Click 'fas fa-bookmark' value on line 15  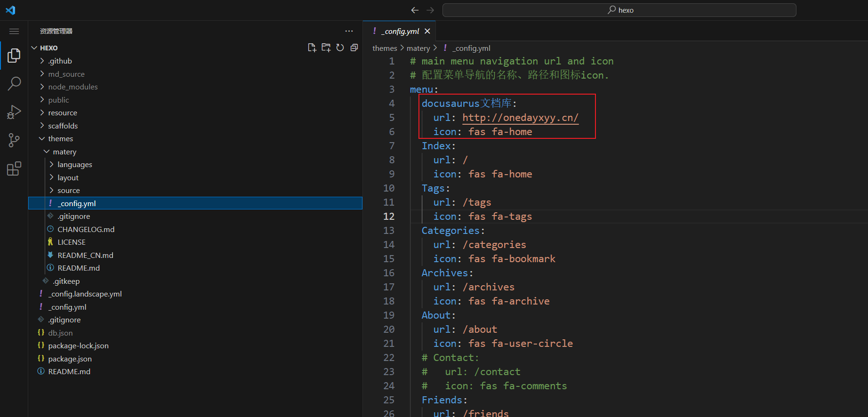pos(512,259)
